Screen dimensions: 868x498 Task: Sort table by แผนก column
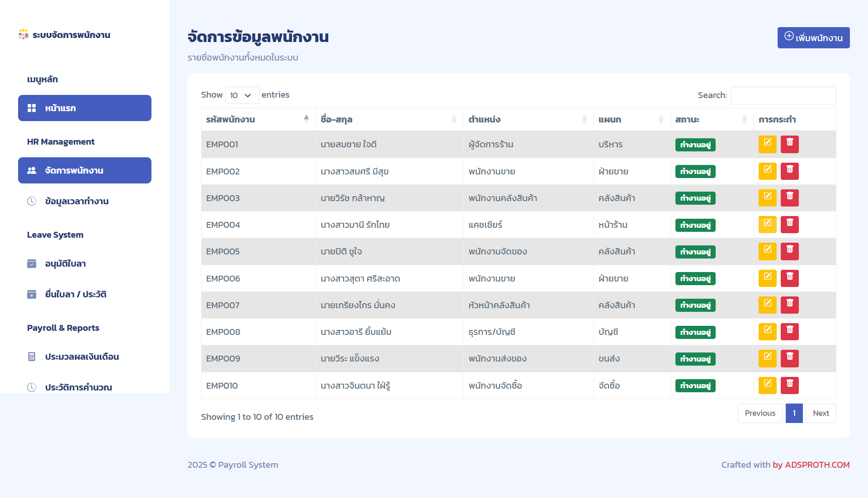(x=632, y=119)
